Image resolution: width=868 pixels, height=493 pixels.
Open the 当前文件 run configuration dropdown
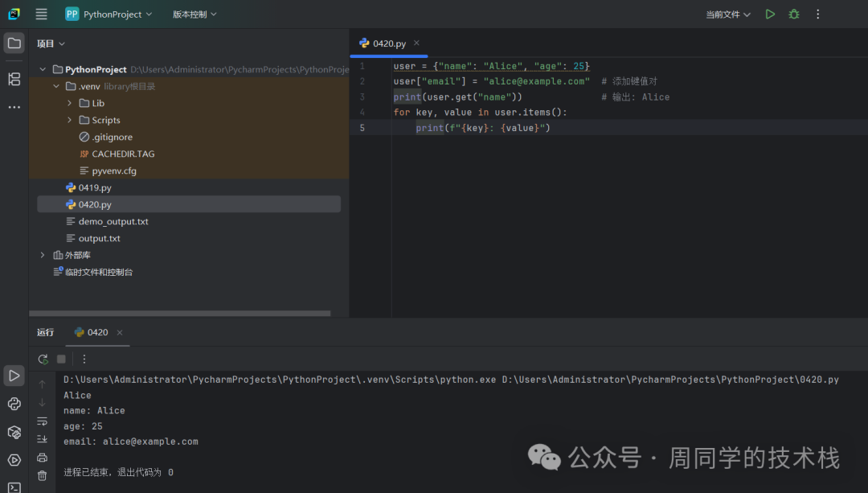tap(728, 14)
